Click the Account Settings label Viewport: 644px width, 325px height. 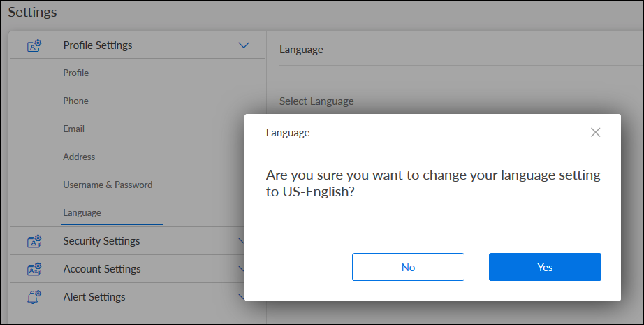[x=102, y=269]
